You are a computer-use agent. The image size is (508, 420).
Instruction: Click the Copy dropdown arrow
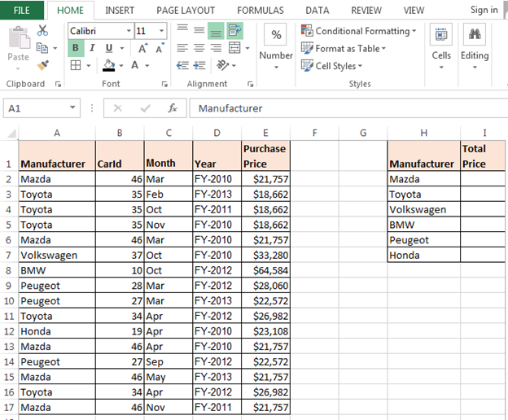(x=55, y=48)
